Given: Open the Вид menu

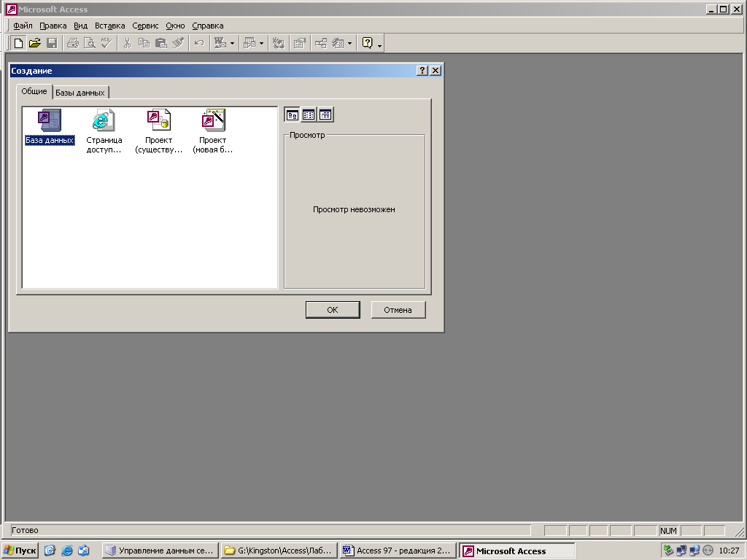Looking at the screenshot, I should click(80, 26).
